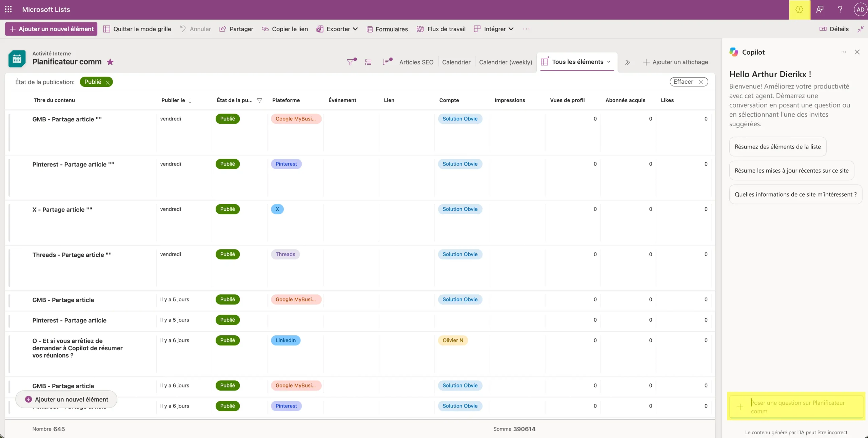Open the Impressions column header
The width and height of the screenshot is (868, 438).
(x=510, y=100)
